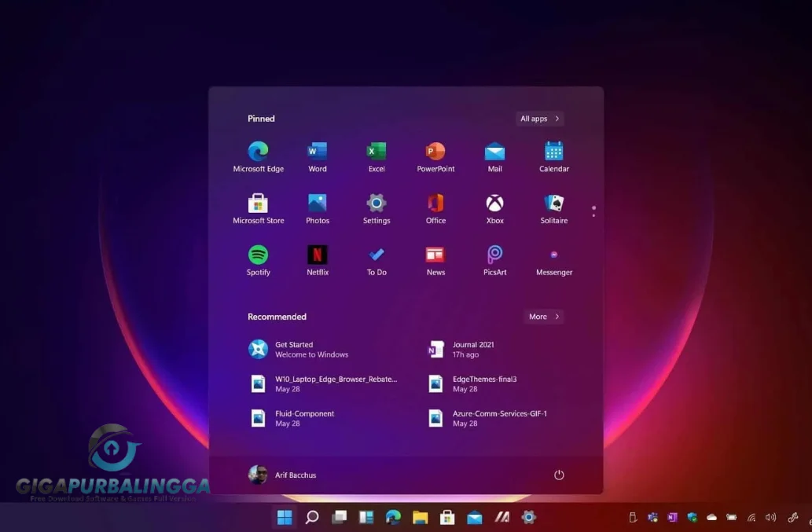
Task: Click the pinned apps page indicator dots
Action: [x=593, y=211]
